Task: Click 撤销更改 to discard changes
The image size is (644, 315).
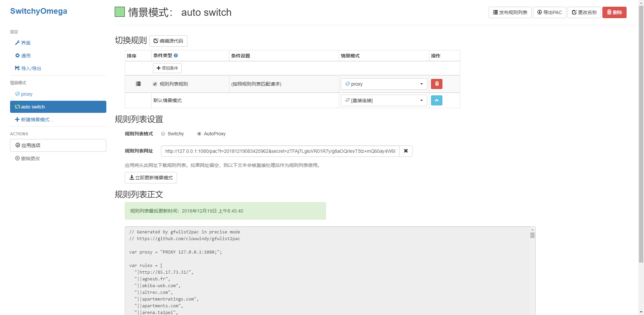Action: pyautogui.click(x=28, y=159)
